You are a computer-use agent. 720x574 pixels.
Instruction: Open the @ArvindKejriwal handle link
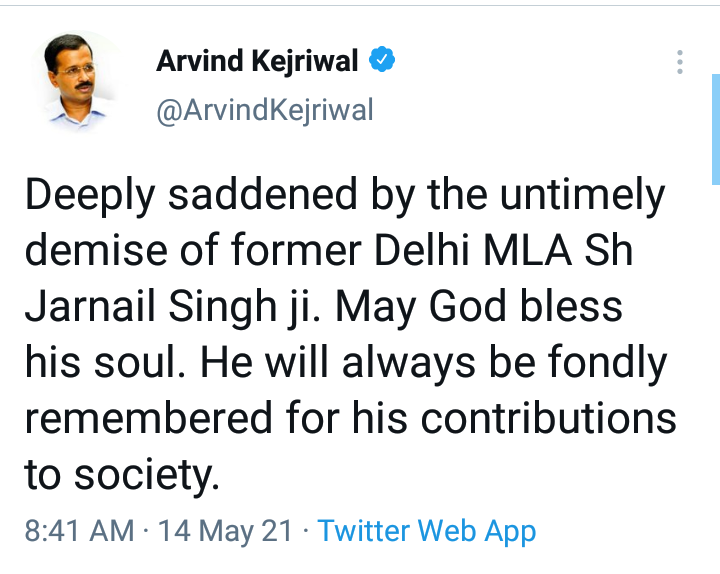[264, 108]
